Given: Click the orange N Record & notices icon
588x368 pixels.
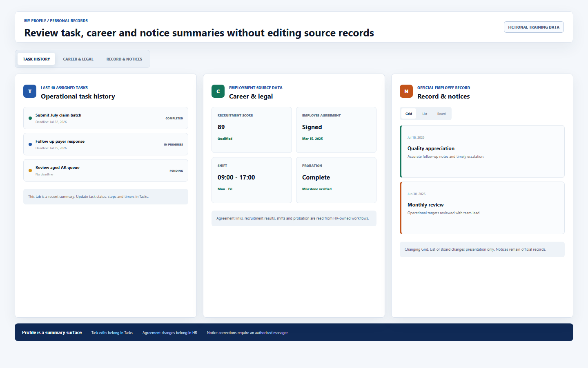Looking at the screenshot, I should [406, 91].
